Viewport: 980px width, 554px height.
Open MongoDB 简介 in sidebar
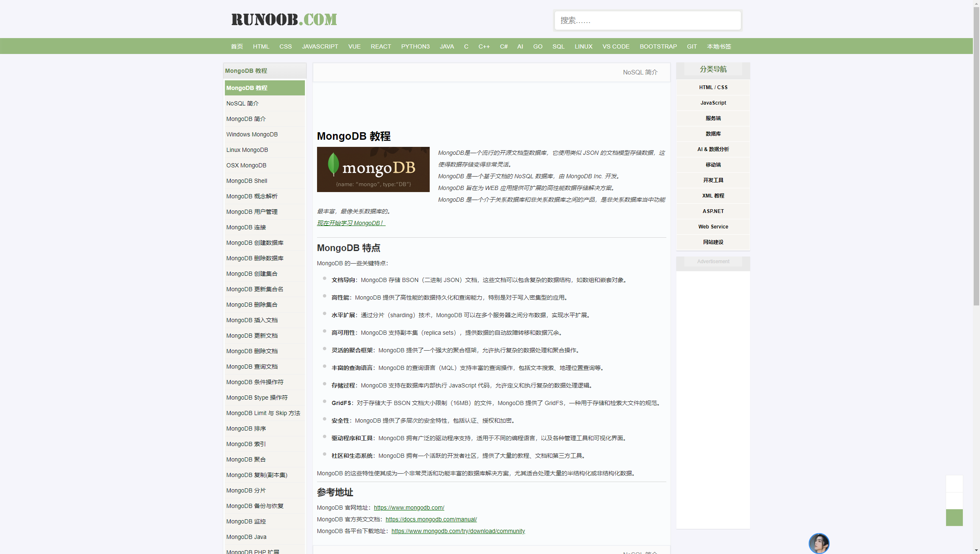pyautogui.click(x=265, y=119)
